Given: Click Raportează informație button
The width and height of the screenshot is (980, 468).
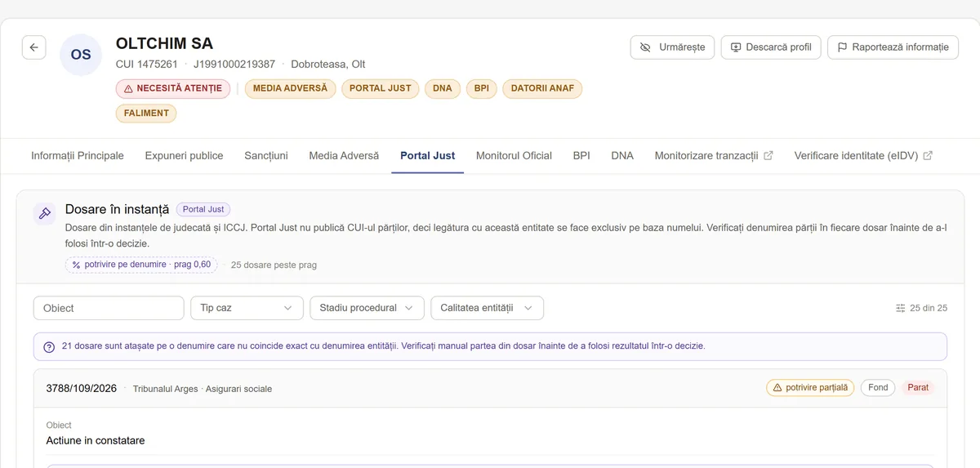Looking at the screenshot, I should 893,47.
